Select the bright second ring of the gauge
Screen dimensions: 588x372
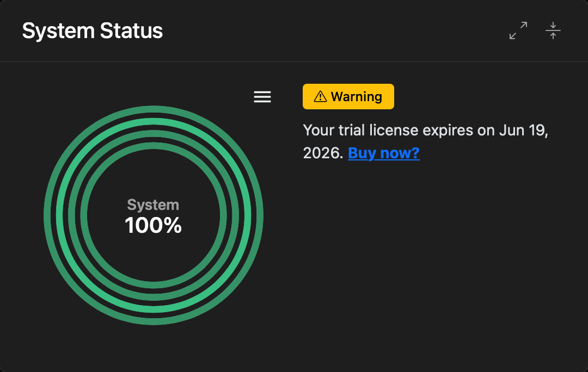(x=154, y=121)
